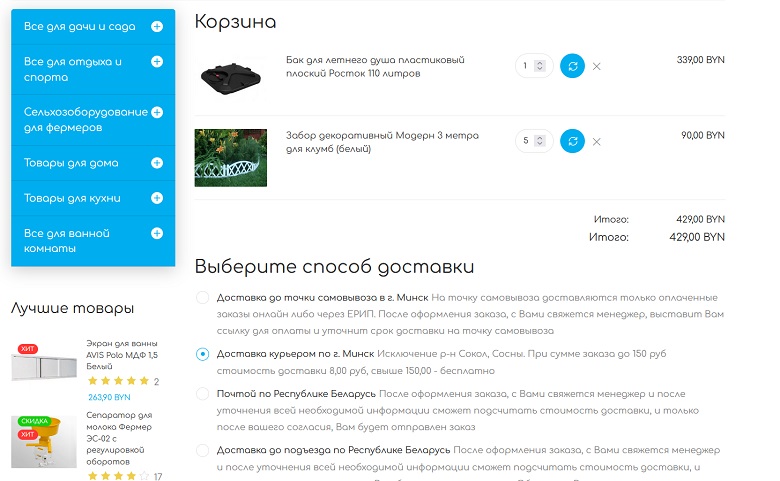Expand 'Все для дачи и сада' category
780x481 pixels.
(157, 26)
